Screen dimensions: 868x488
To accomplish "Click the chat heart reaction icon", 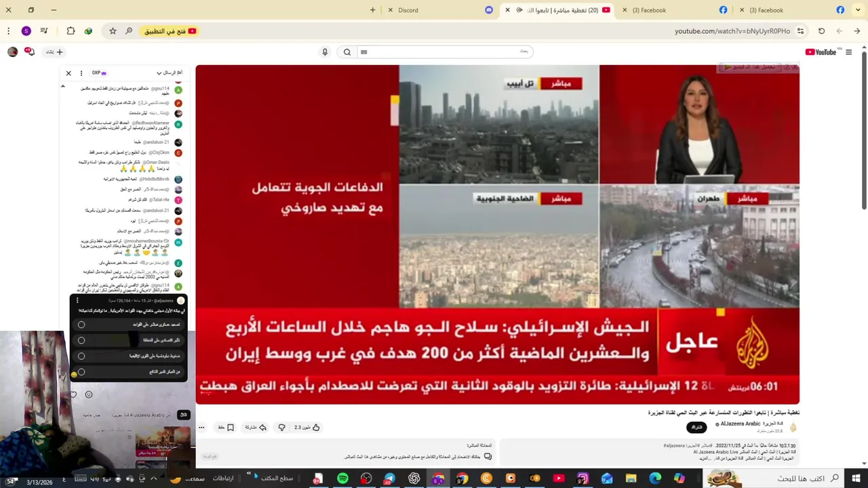I will 74,394.
